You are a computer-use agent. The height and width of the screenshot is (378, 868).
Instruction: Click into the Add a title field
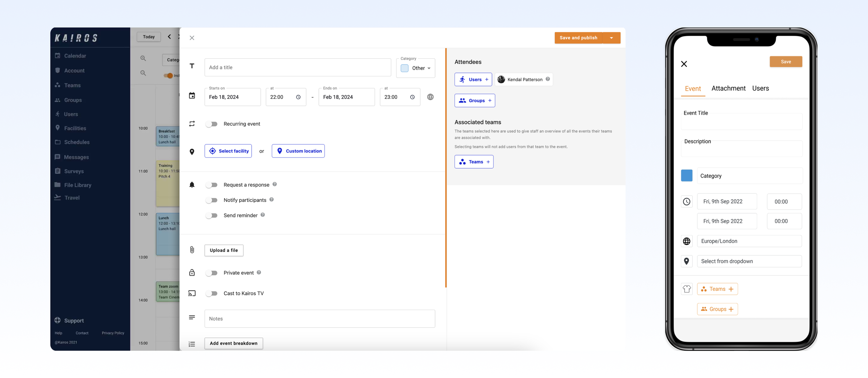pos(298,67)
